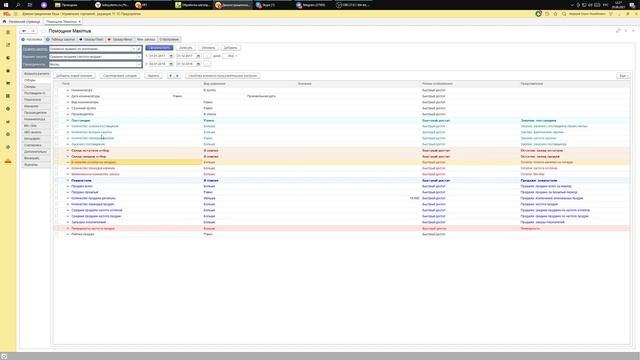Screen dimensions: 640x360
Task: Toggle checkbox of Продажи всего row
Action: [x=57, y=186]
